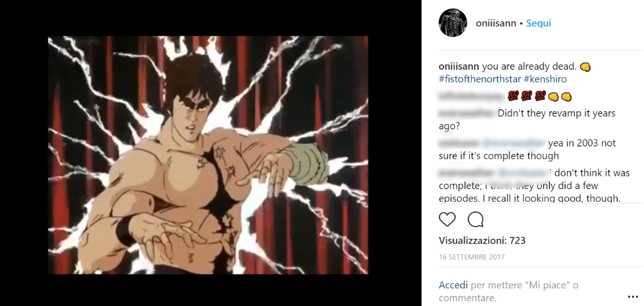The width and height of the screenshot is (644, 306).
Task: Open blurred username before 'Didn't they revamp'
Action: pyautogui.click(x=467, y=113)
